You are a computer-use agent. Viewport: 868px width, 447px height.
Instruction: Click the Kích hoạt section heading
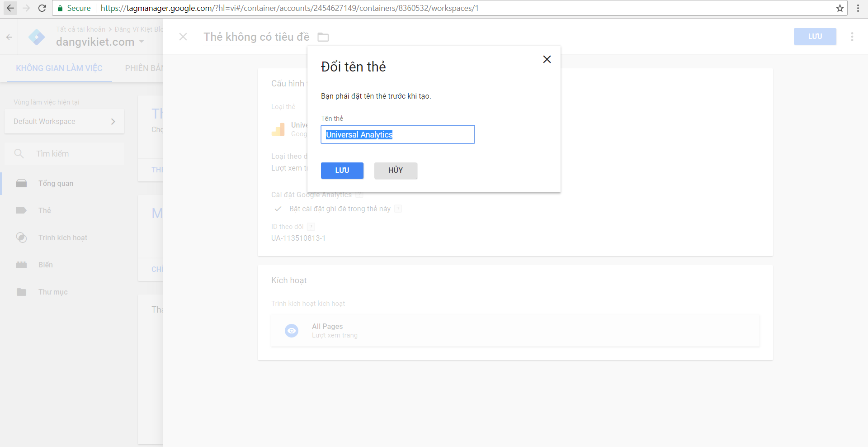pyautogui.click(x=289, y=281)
